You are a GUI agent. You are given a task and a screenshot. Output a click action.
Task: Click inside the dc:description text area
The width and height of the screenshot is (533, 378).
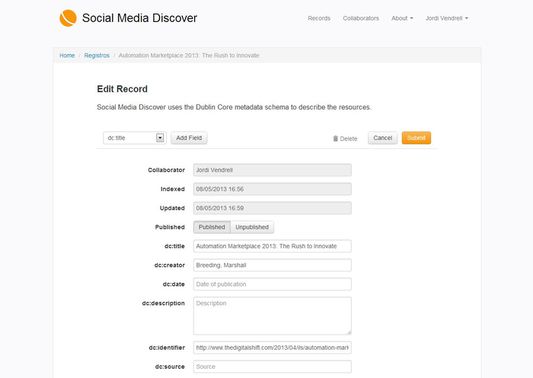tap(272, 316)
